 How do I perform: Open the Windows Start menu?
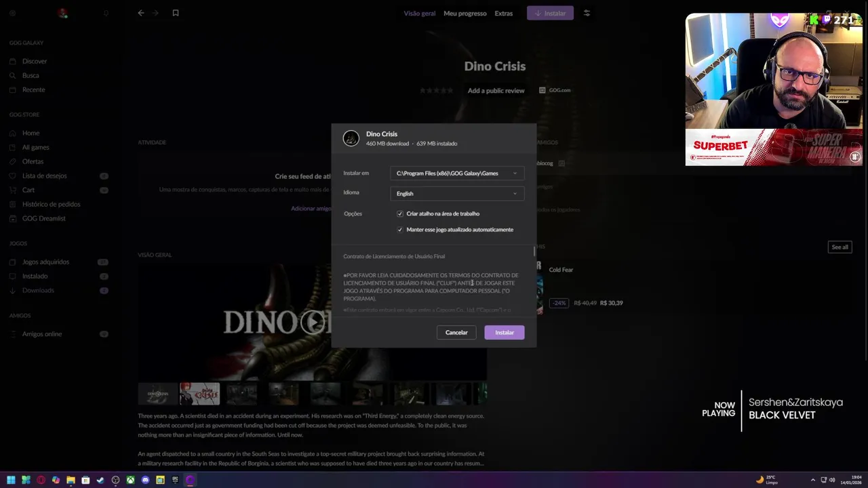click(x=11, y=480)
